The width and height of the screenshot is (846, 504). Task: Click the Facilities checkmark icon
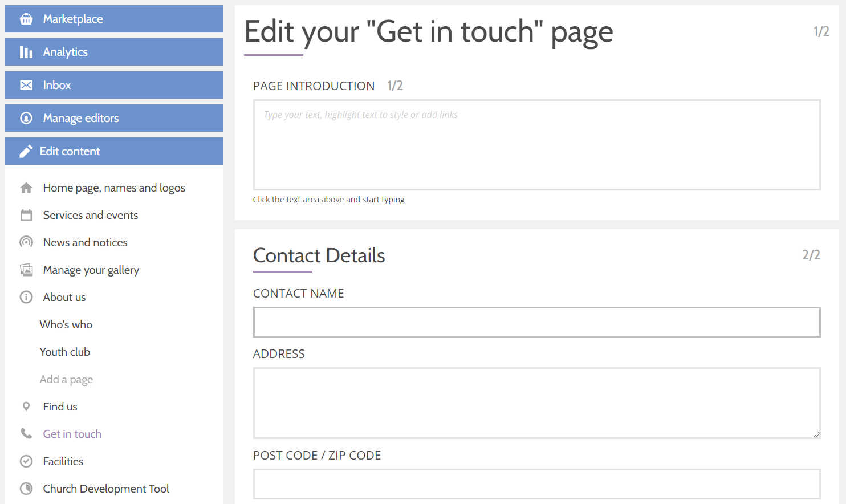point(26,461)
